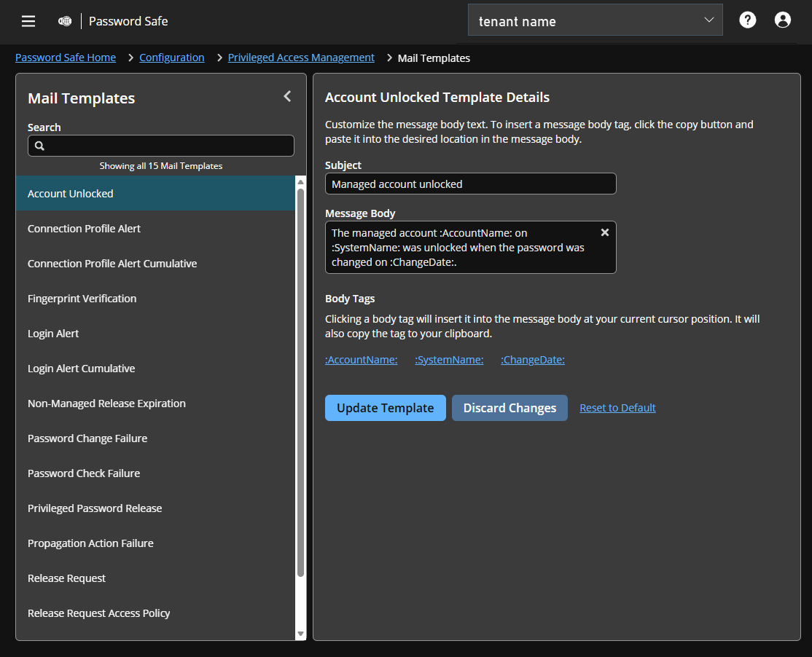Open the Fingerprint Verification template
Screen dimensions: 812x657
81,298
